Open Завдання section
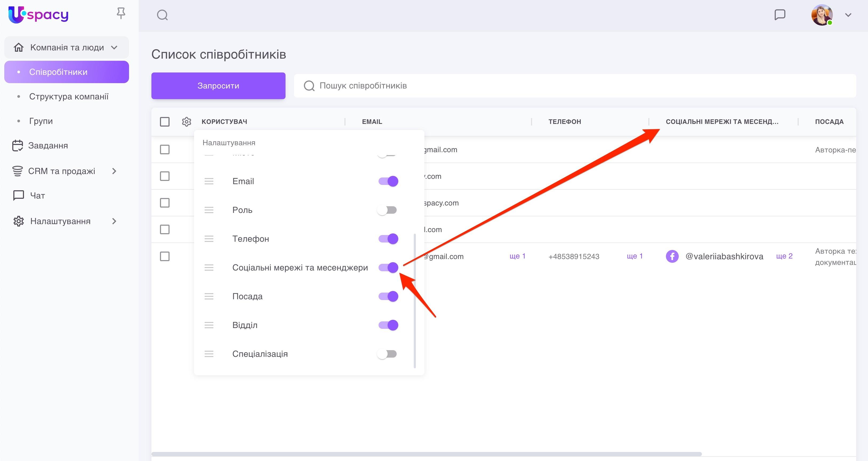The image size is (868, 461). (x=48, y=146)
